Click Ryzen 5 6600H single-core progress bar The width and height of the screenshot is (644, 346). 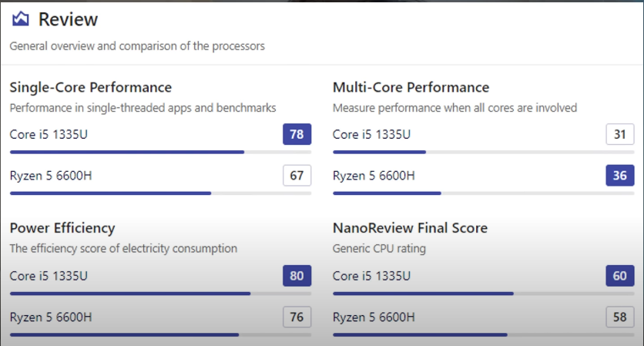(x=160, y=193)
